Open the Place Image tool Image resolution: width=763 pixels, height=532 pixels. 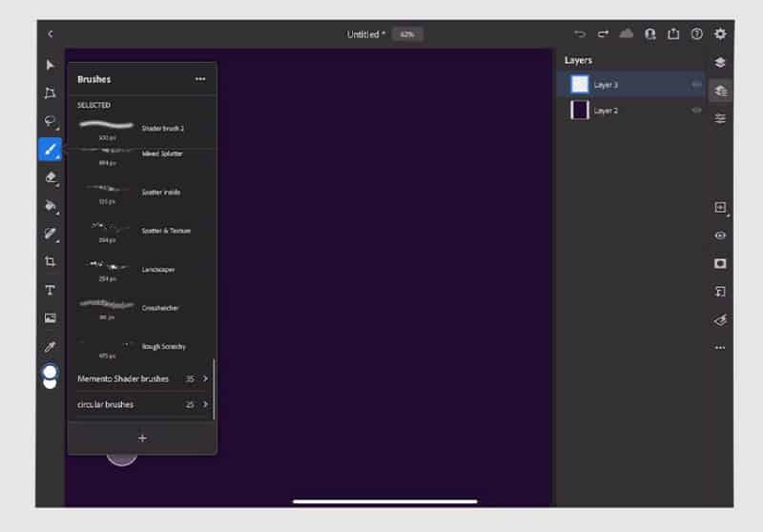click(x=51, y=318)
